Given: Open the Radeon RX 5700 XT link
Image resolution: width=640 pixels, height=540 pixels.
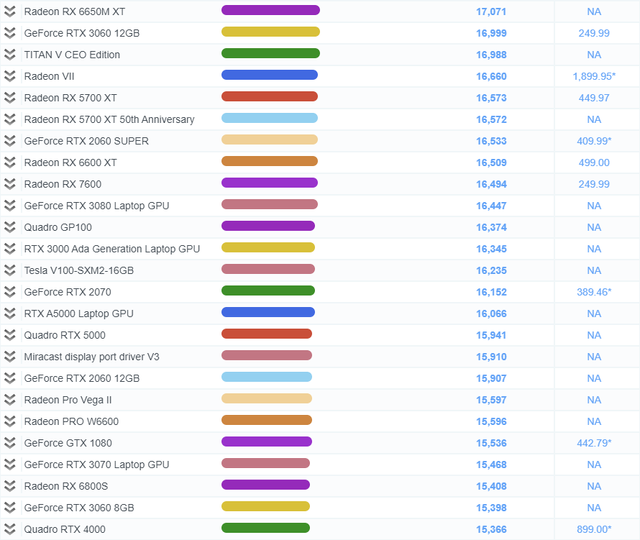Looking at the screenshot, I should (70, 98).
